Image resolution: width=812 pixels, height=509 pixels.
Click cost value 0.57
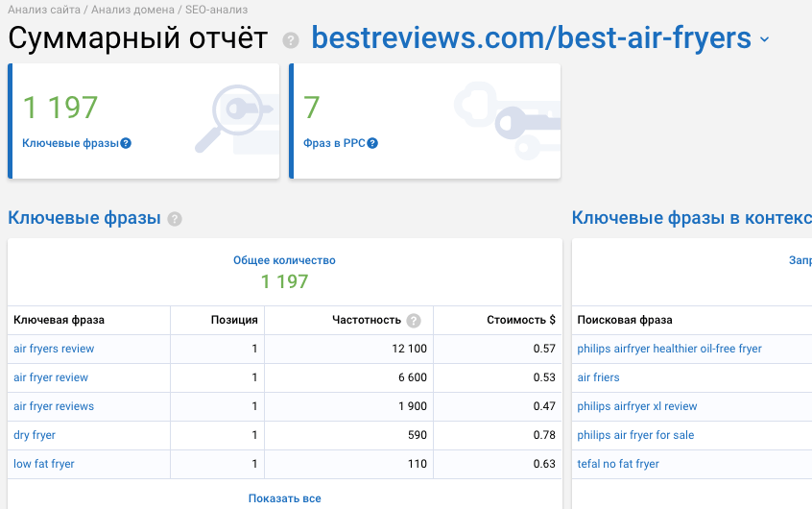click(544, 349)
